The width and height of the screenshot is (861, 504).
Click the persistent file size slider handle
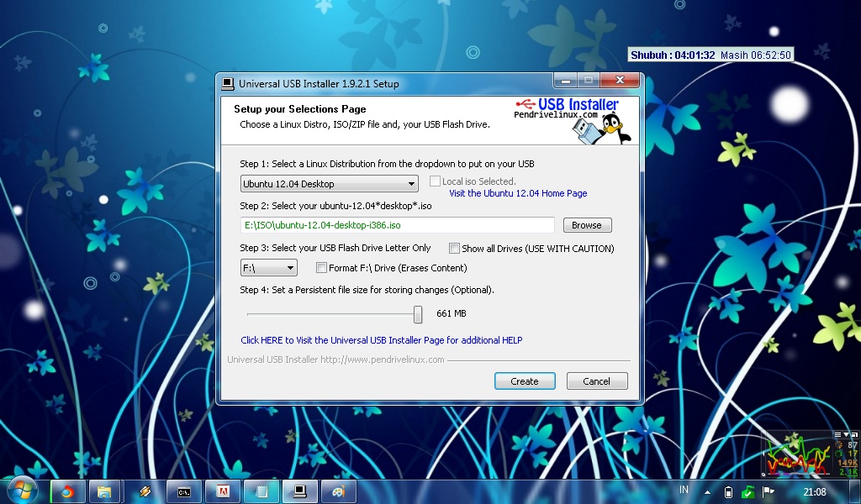click(418, 314)
